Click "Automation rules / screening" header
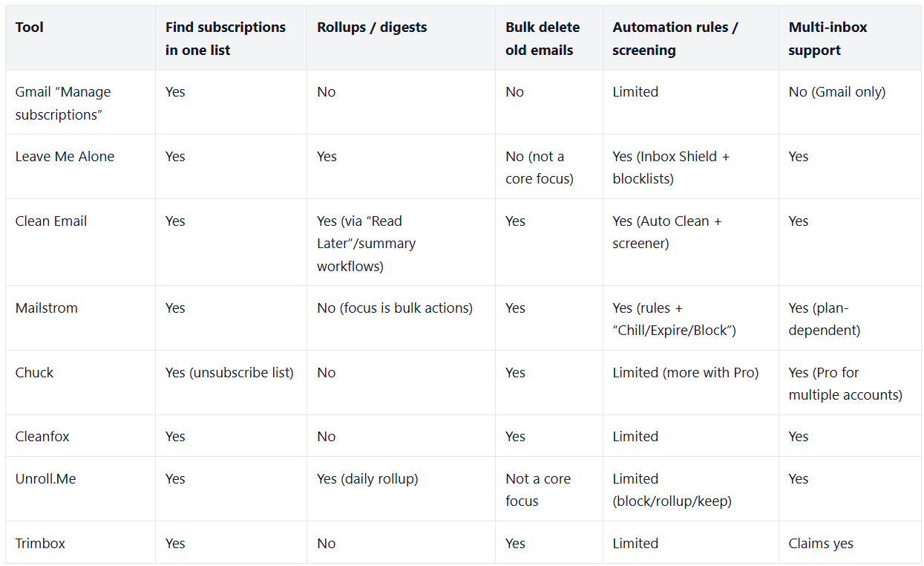The image size is (924, 566). click(675, 39)
